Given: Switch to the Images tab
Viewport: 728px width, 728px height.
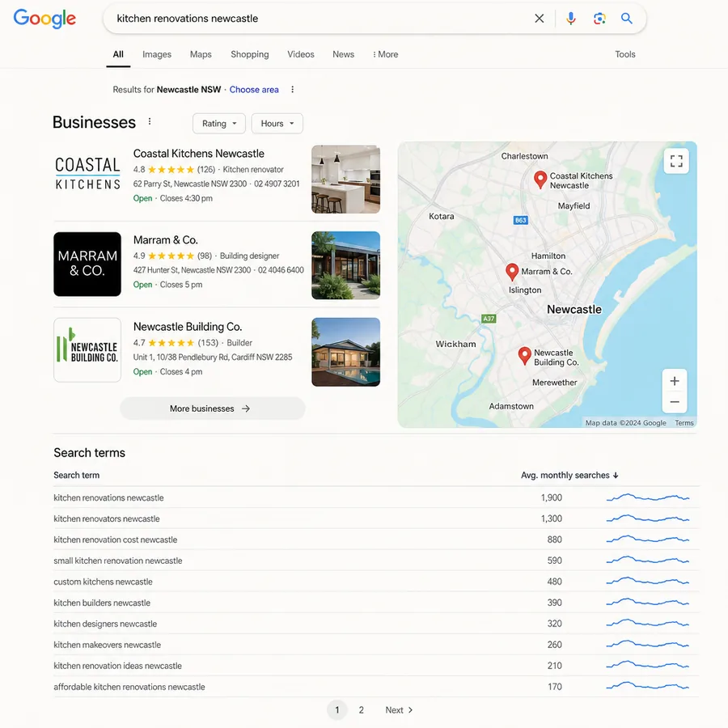Looking at the screenshot, I should (x=157, y=54).
